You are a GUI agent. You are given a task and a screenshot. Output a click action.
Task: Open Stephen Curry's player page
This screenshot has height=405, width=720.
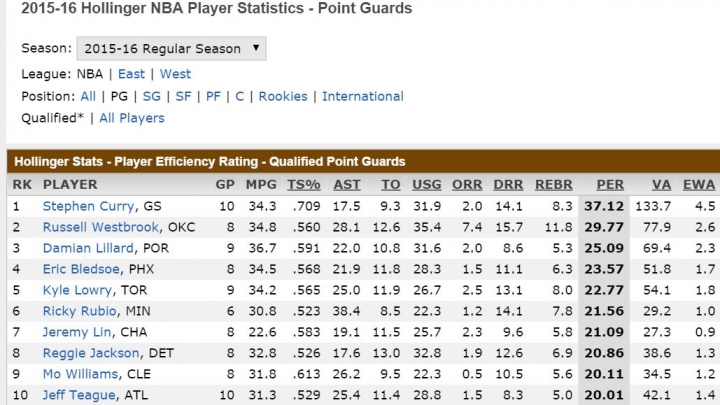click(x=88, y=206)
